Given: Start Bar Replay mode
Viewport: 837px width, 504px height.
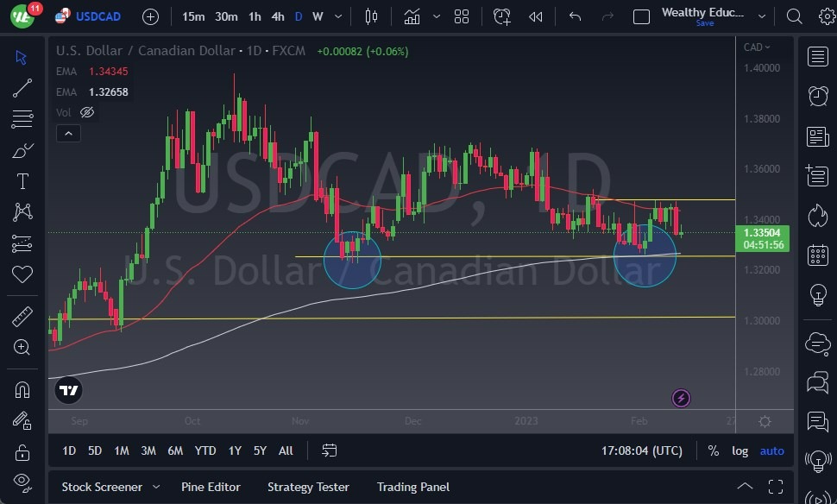Looking at the screenshot, I should [535, 16].
